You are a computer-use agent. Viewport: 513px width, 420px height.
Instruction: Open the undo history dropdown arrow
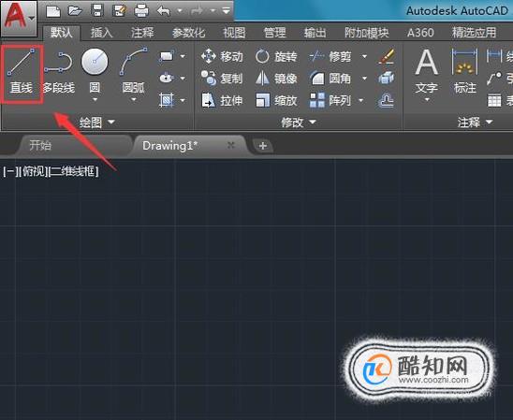(x=180, y=11)
